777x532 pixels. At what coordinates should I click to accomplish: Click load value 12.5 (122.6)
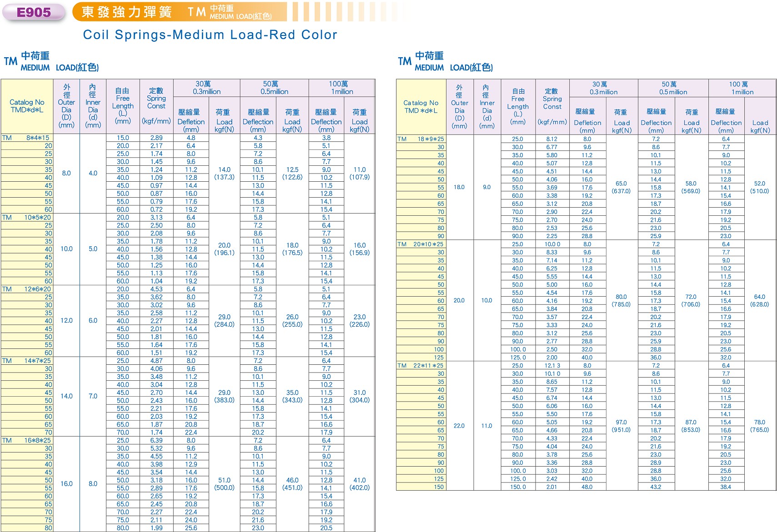(292, 173)
